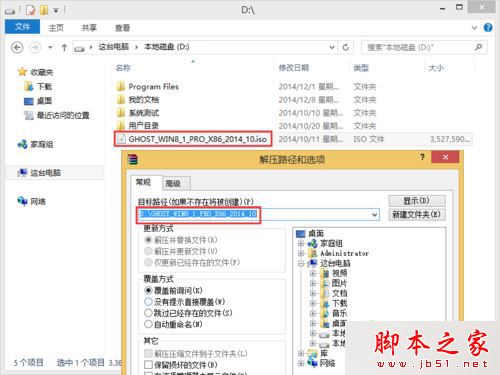Open help in extraction dialog title bar

tap(423, 157)
